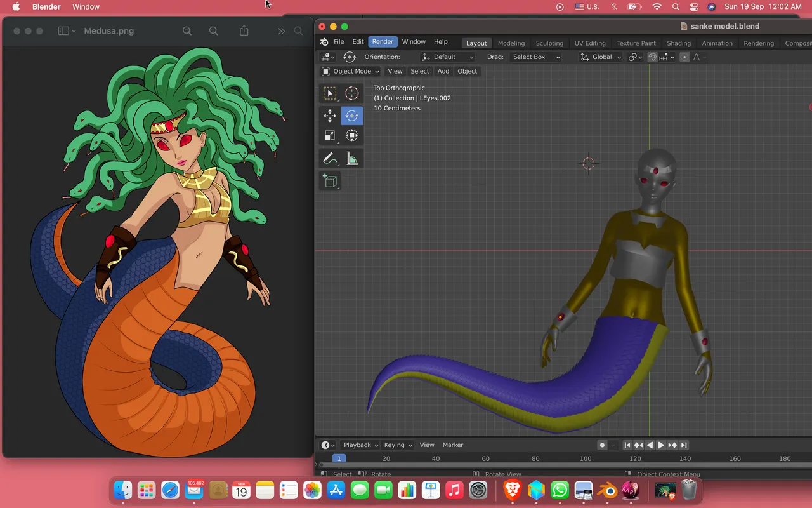Toggle auto keying record button
The width and height of the screenshot is (812, 508).
coord(603,445)
